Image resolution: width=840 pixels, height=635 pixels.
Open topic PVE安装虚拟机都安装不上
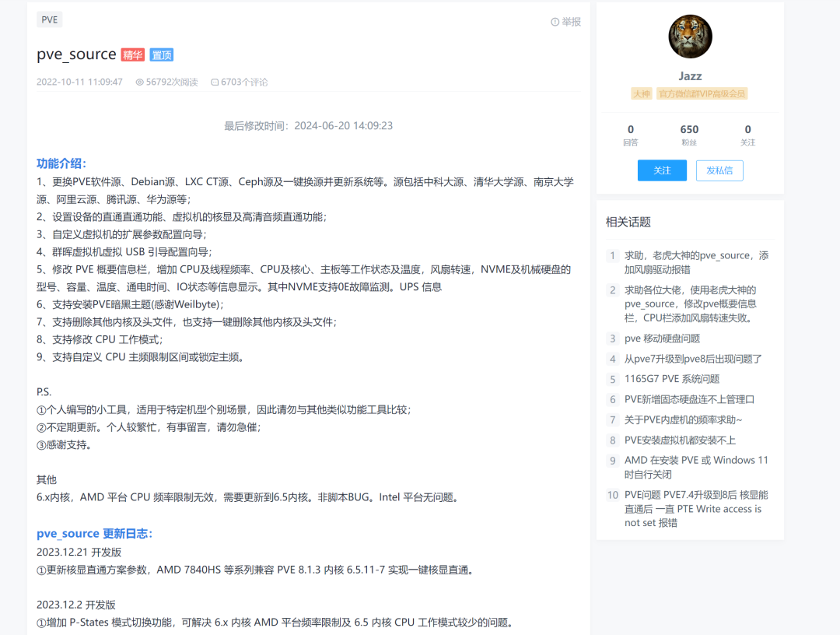pos(680,440)
